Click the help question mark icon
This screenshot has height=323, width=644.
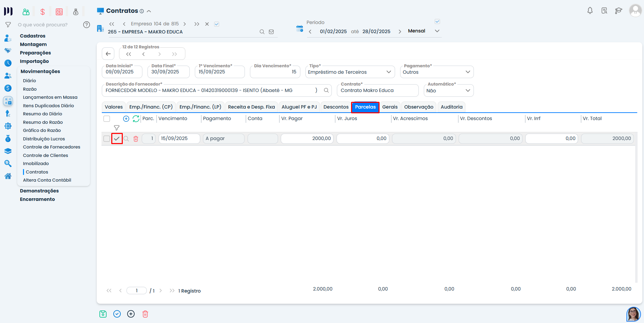[x=87, y=25]
